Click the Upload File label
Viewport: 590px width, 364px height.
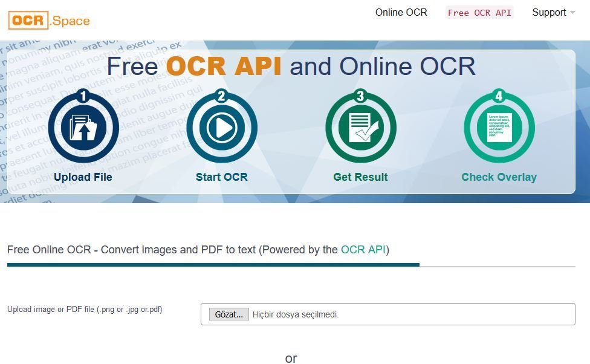[83, 177]
